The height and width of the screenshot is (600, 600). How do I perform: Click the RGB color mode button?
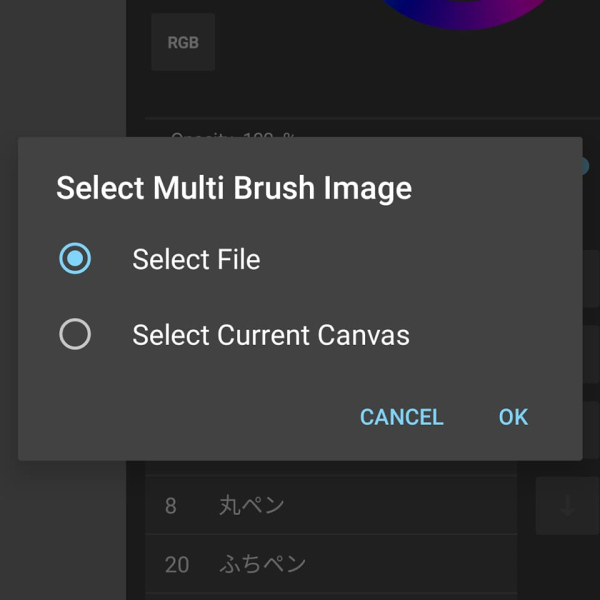(183, 42)
